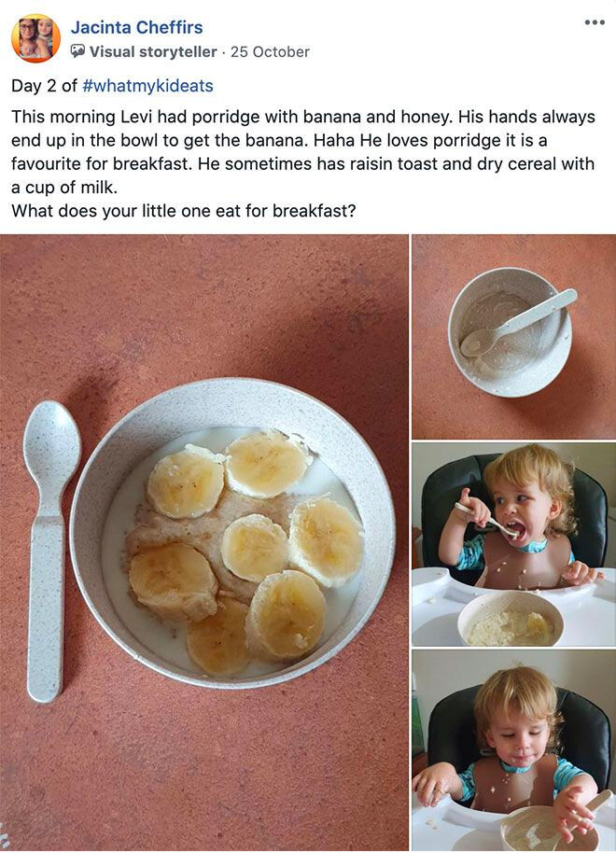Viewport: 616px width, 853px height.
Task: Click Jacinta Cheffirs profile picture
Action: click(35, 38)
